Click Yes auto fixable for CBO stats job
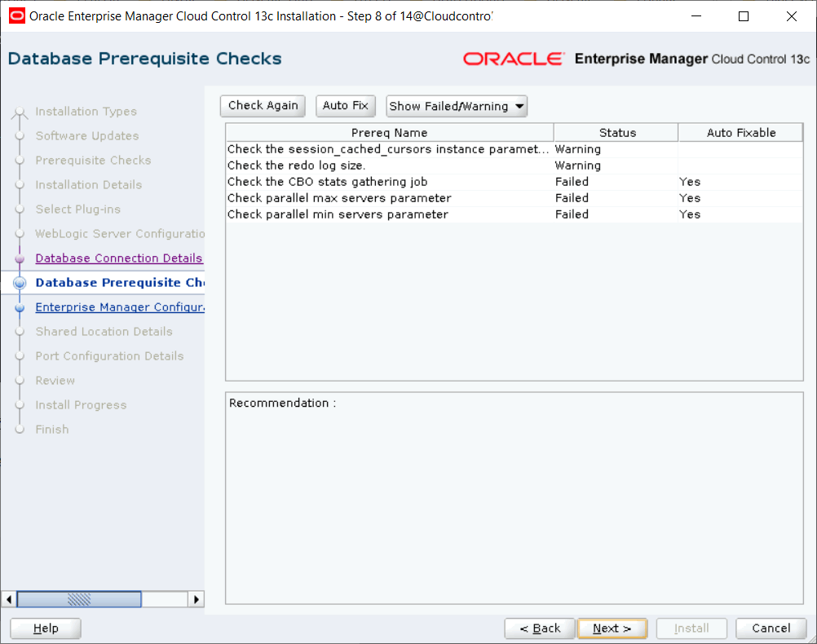The width and height of the screenshot is (817, 644). 690,182
